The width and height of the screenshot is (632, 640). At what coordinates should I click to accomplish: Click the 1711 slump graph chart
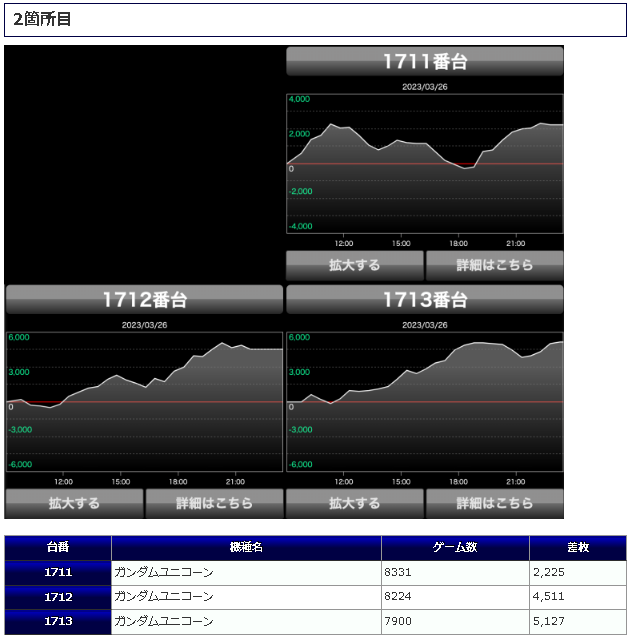click(425, 164)
